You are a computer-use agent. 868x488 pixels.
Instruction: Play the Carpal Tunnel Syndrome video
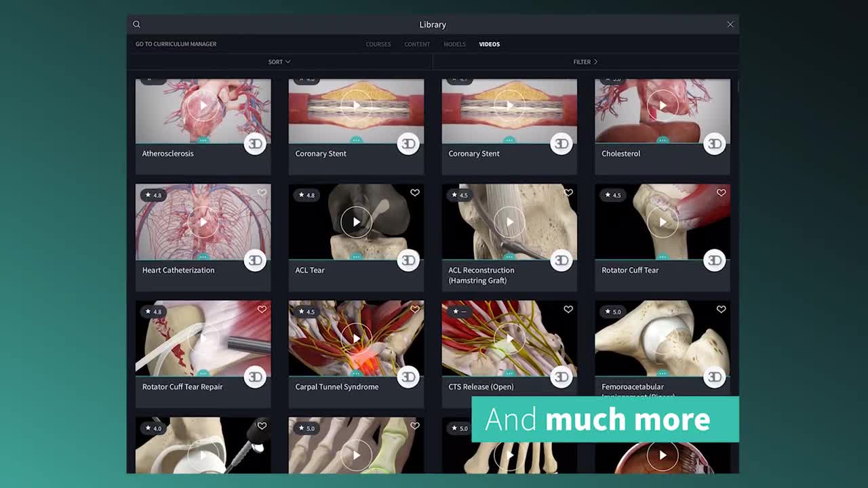coord(356,338)
